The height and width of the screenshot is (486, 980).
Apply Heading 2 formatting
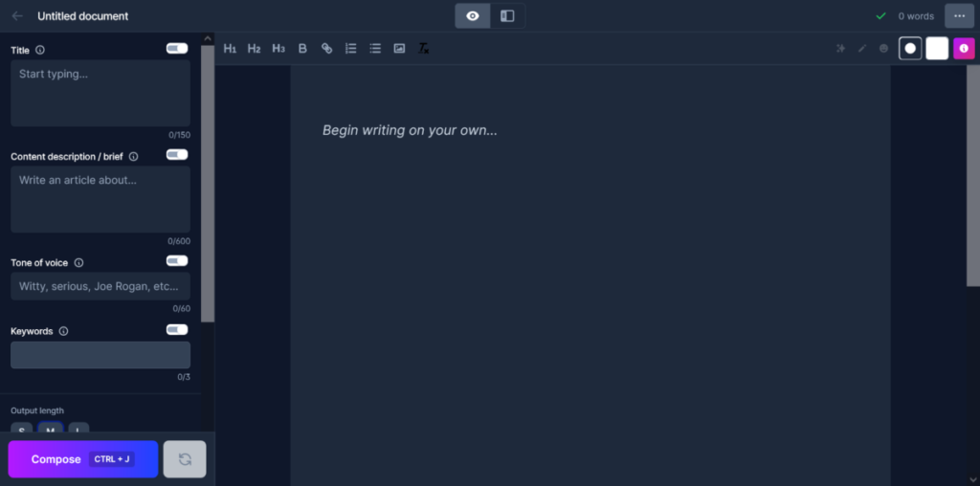pos(254,49)
